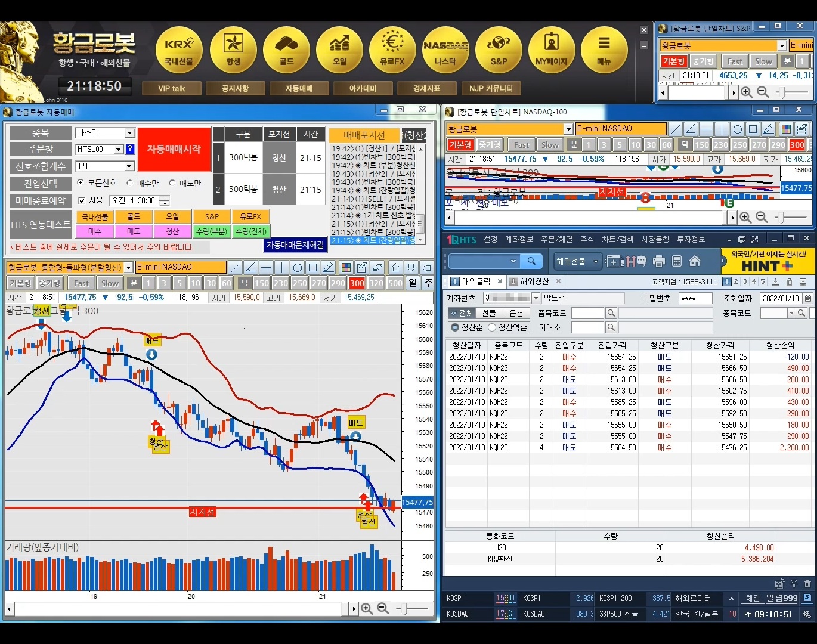Open calculator icon in 1Q HTS toolbar
The image size is (817, 644).
[677, 261]
